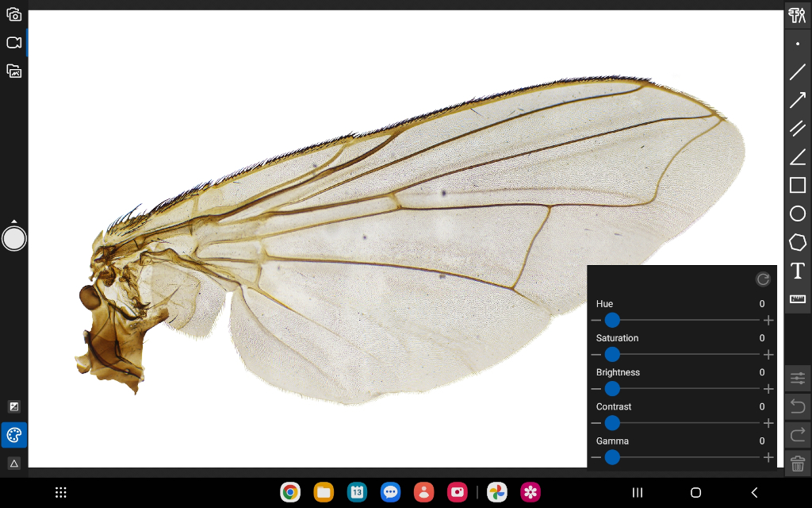Viewport: 812px width, 508px height.
Task: Switch to video recording mode
Action: coord(14,43)
